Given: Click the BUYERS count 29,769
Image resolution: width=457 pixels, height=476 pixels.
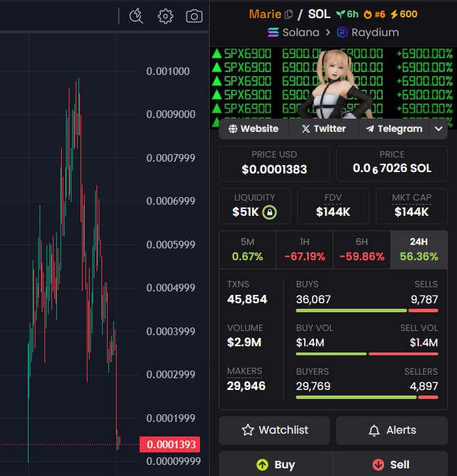Looking at the screenshot, I should pyautogui.click(x=313, y=386).
